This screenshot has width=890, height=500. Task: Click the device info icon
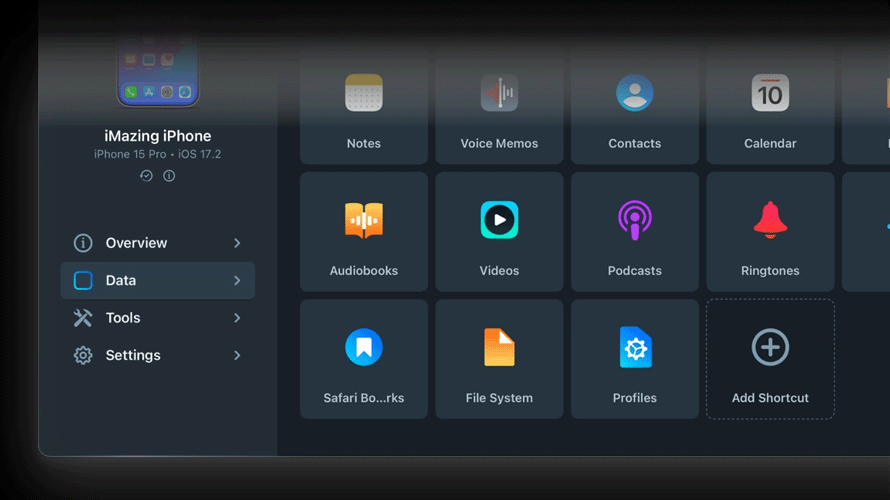(x=169, y=176)
